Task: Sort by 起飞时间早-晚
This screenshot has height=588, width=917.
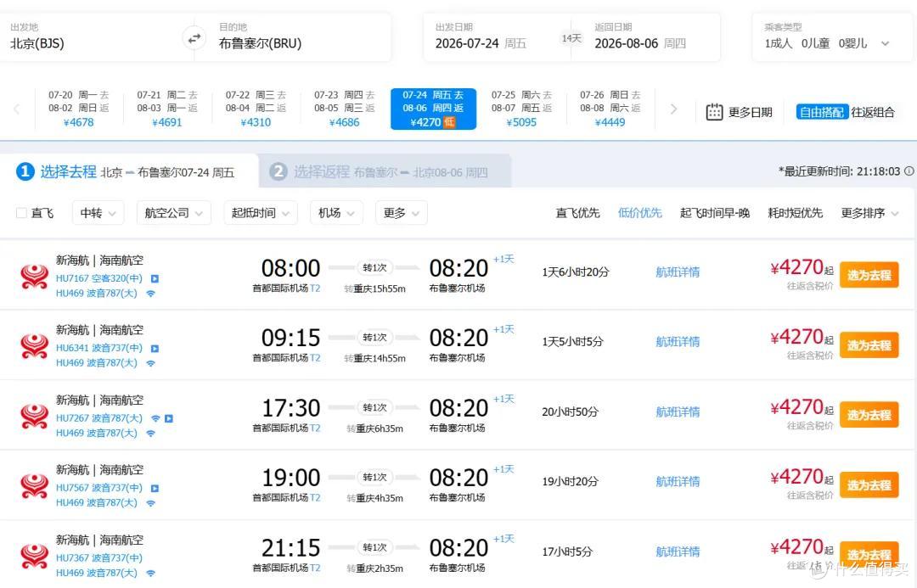Action: coord(715,213)
